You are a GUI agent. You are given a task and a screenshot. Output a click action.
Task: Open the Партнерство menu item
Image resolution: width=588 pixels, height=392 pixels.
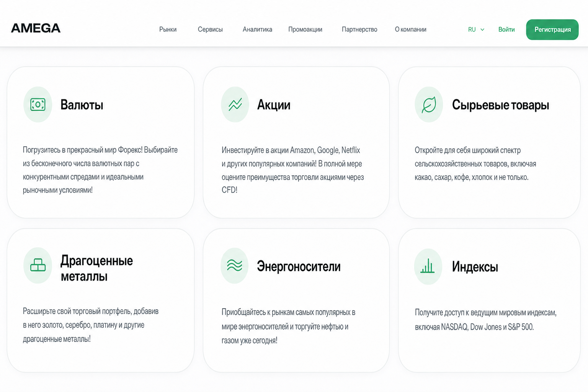pyautogui.click(x=359, y=29)
